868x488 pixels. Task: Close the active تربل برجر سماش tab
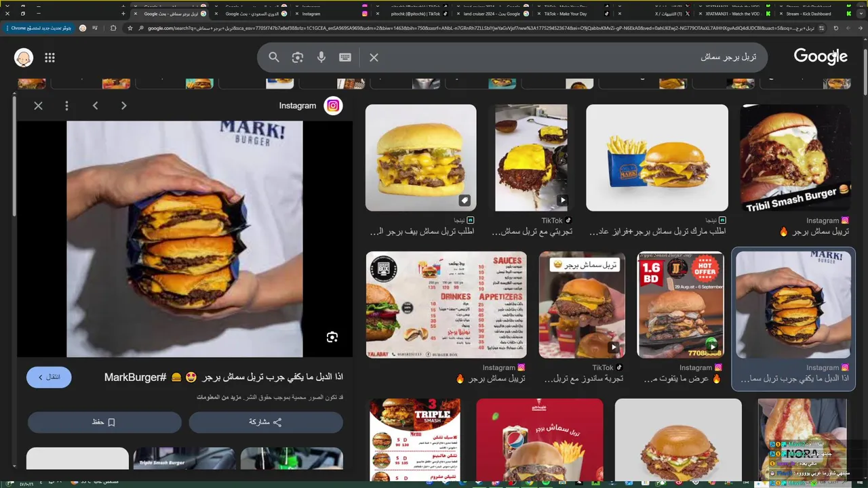tap(135, 14)
